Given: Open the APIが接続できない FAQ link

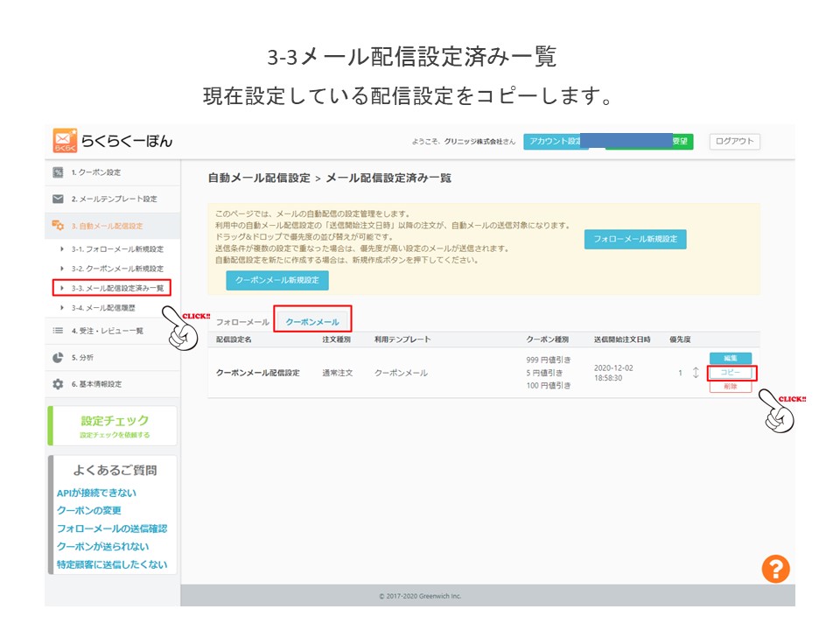Looking at the screenshot, I should [x=96, y=493].
